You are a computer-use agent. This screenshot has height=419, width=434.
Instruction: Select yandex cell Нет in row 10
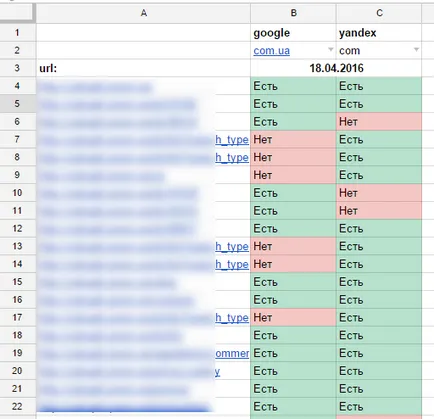(379, 193)
